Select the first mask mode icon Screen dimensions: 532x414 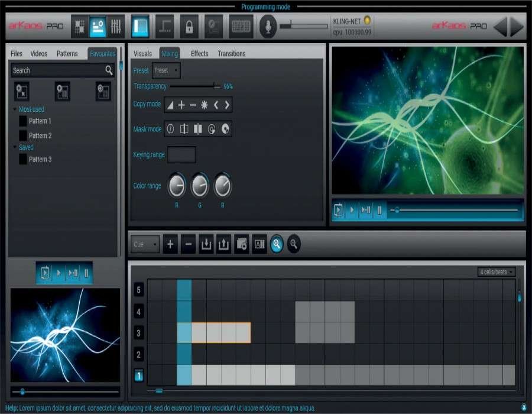coord(170,129)
